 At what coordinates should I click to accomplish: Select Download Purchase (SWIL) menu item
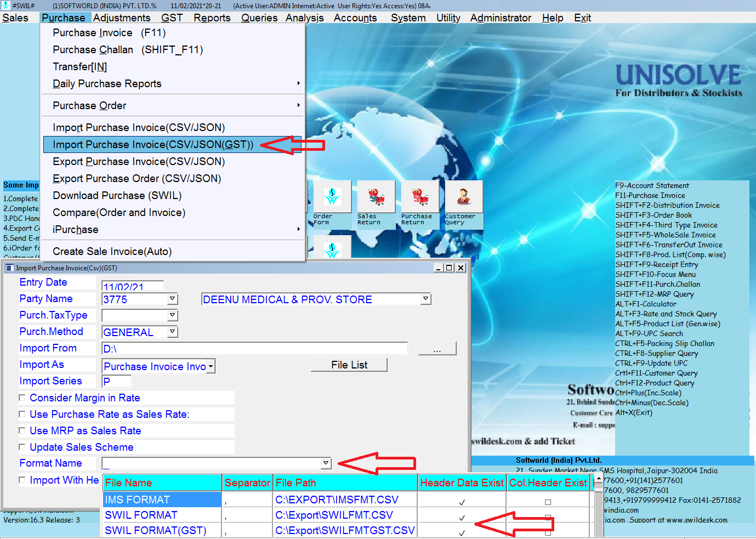click(x=173, y=196)
